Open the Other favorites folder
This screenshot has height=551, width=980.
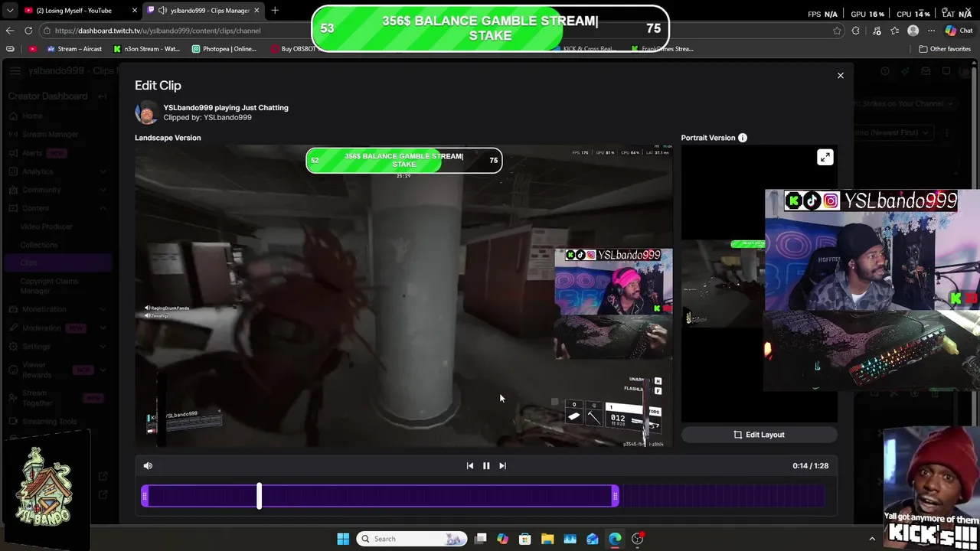[x=945, y=49]
